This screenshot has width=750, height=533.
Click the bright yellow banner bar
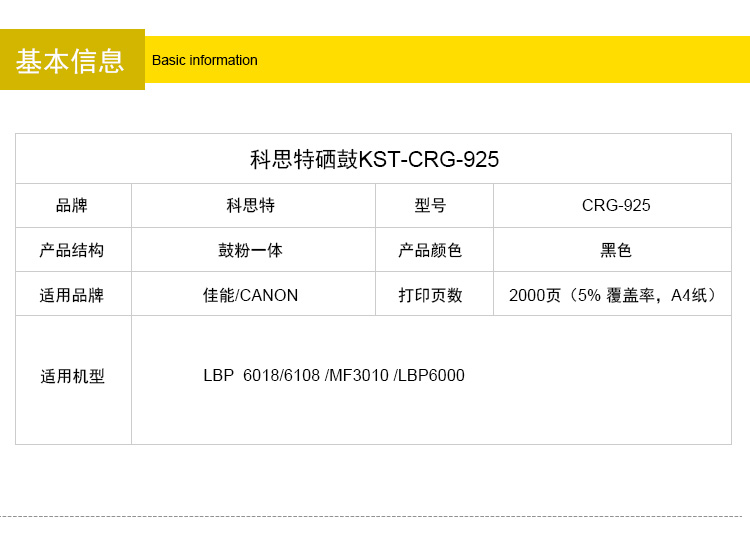click(x=500, y=60)
